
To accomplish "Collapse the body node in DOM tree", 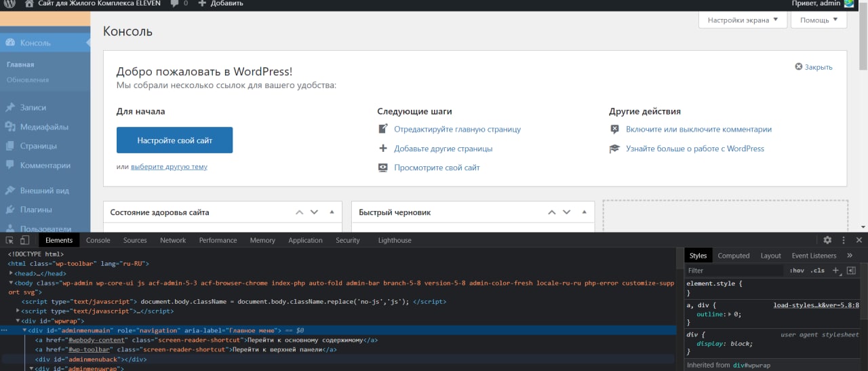I will tap(11, 283).
